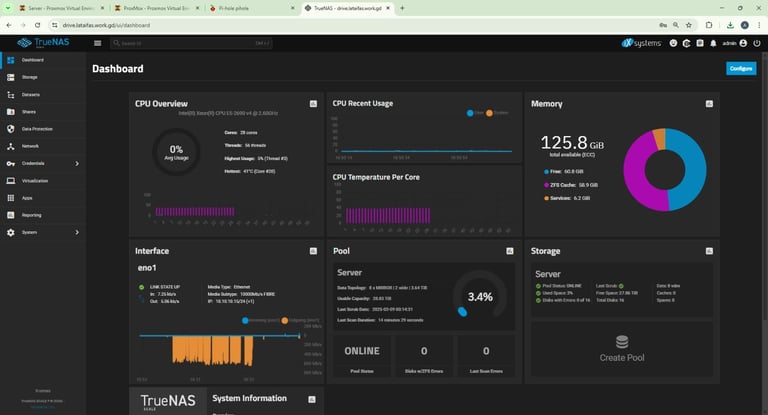Click the memory usage donut chart
Screen dimensions: 768x415
tap(665, 170)
